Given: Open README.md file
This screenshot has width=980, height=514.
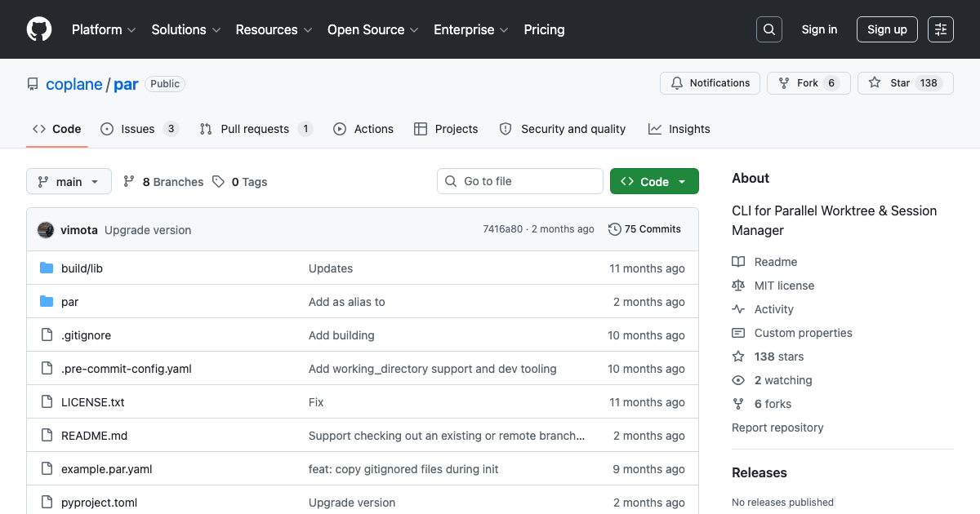Looking at the screenshot, I should click(x=95, y=436).
